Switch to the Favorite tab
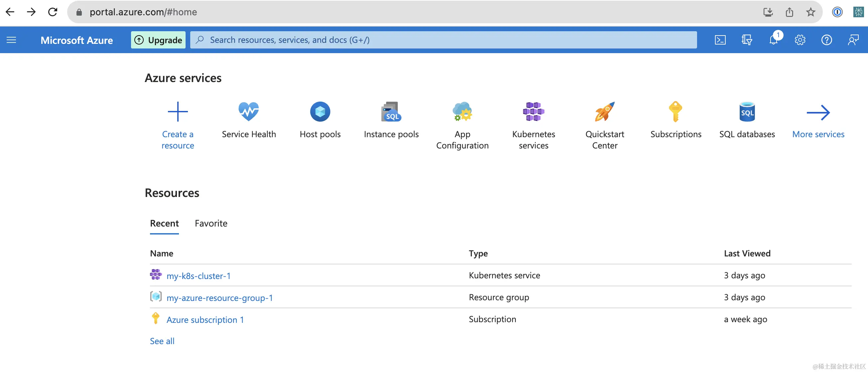The height and width of the screenshot is (372, 868). pos(211,223)
